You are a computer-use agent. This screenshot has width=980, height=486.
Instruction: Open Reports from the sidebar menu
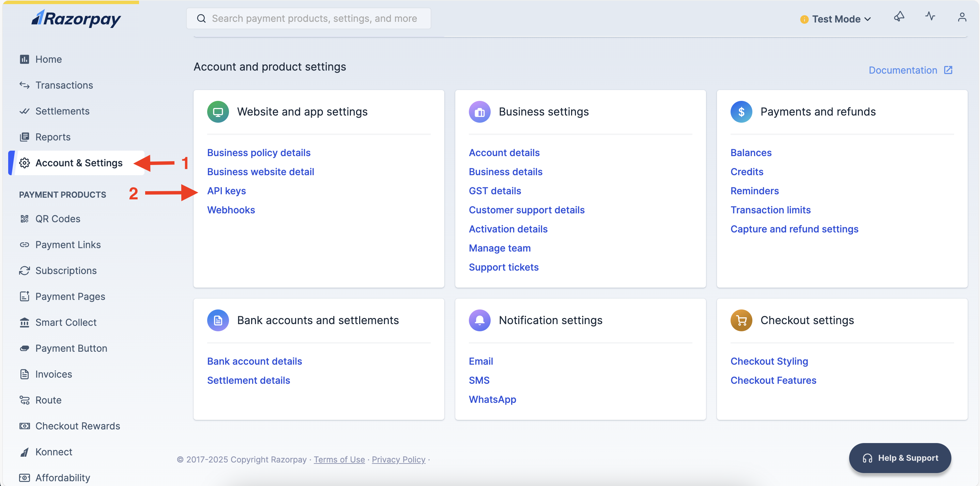[x=53, y=137]
